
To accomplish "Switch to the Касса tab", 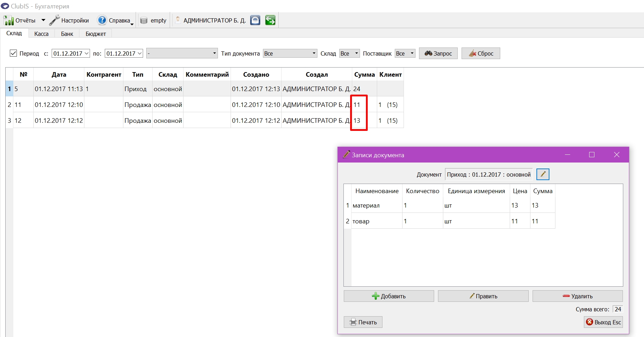I will (x=41, y=34).
